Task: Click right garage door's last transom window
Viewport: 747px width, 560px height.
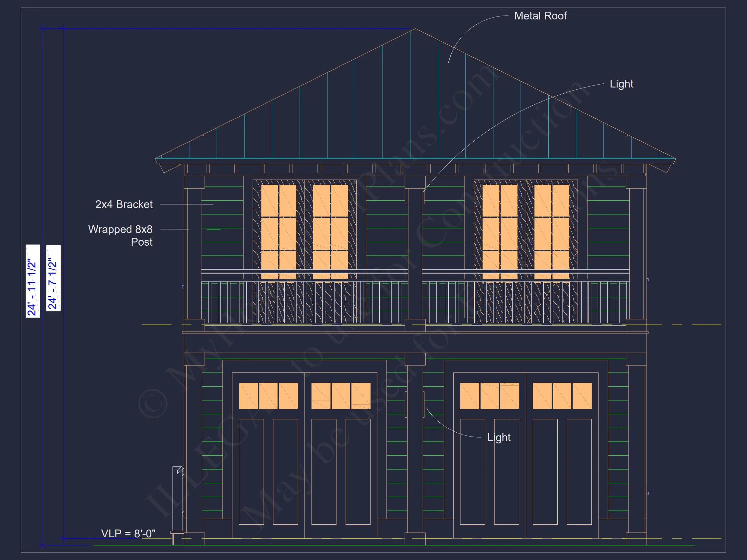Action: [582, 396]
